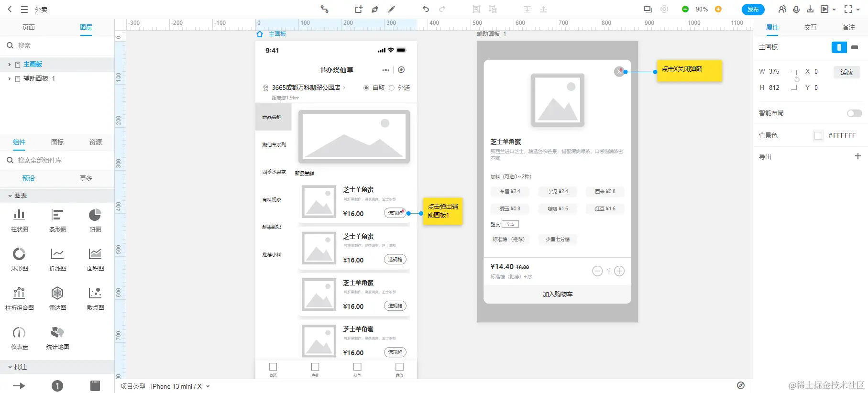Insert the 折线图 line chart component
Screen dimensions: 868x393
tap(57, 259)
